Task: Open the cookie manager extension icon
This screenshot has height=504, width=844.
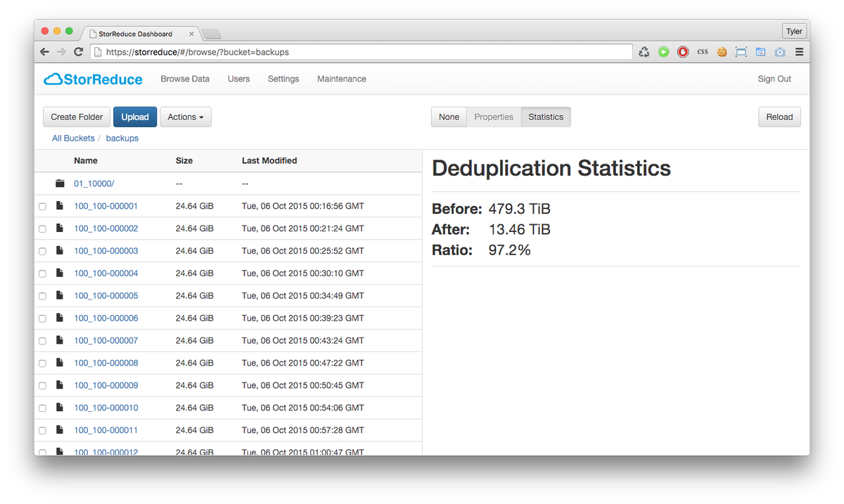Action: coord(722,51)
